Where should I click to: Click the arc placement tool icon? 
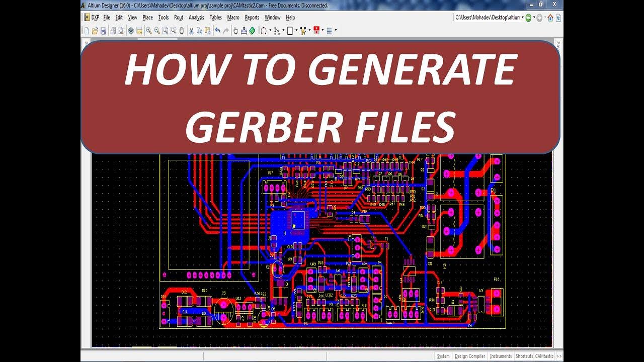(263, 31)
